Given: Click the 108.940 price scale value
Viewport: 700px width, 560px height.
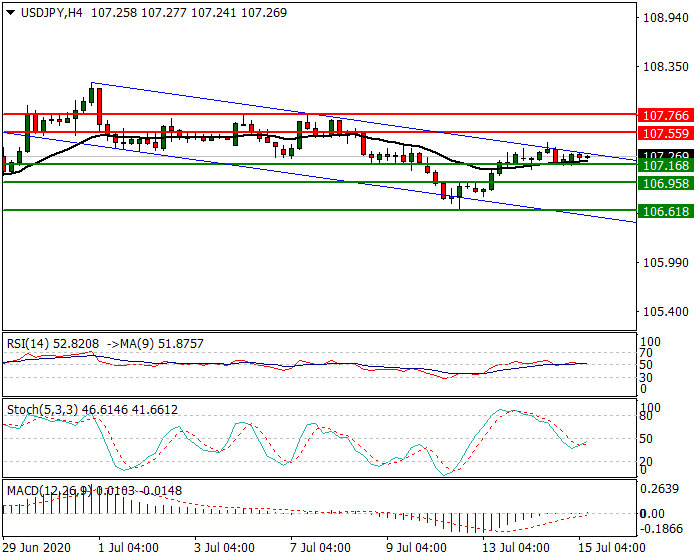Looking at the screenshot, I should (x=666, y=18).
